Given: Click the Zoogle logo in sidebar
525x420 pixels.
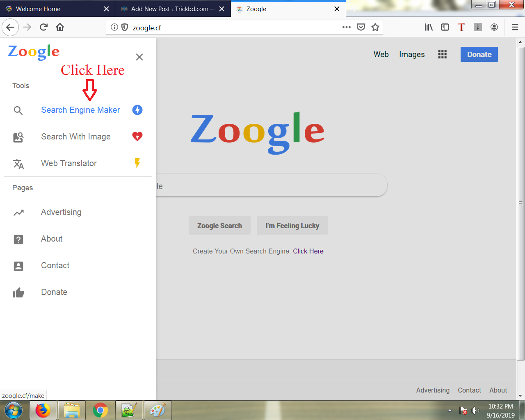Looking at the screenshot, I should coord(34,52).
